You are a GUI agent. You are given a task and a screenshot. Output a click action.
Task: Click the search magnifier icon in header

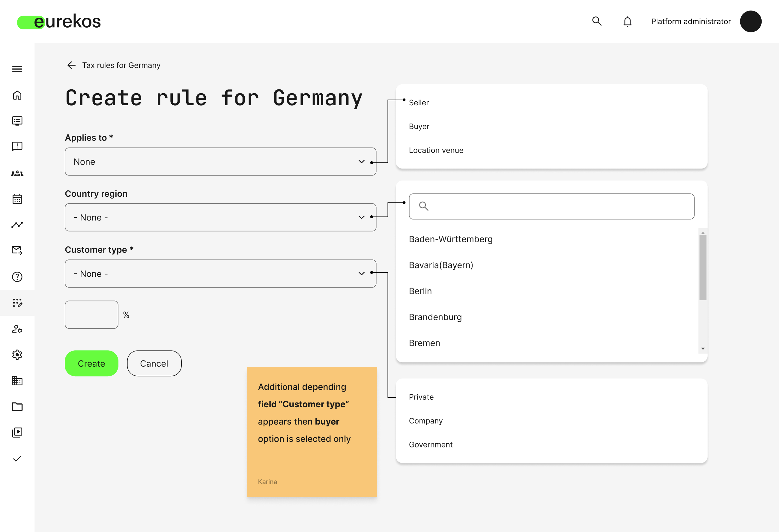[597, 21]
